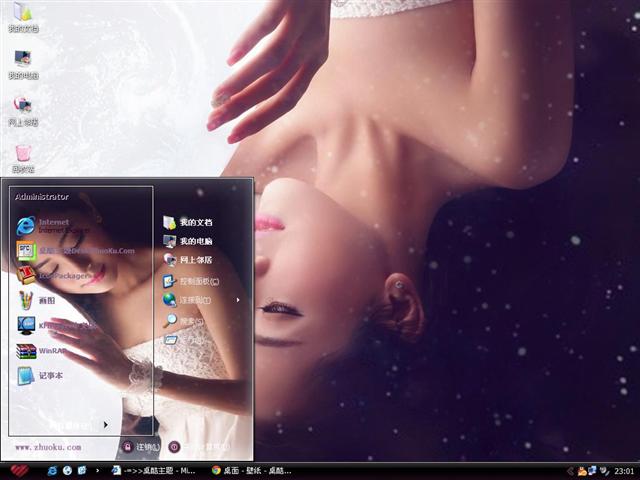Screen dimensions: 640x480
Task: Open Internet Explorer from the Start menu
Action: tap(52, 226)
